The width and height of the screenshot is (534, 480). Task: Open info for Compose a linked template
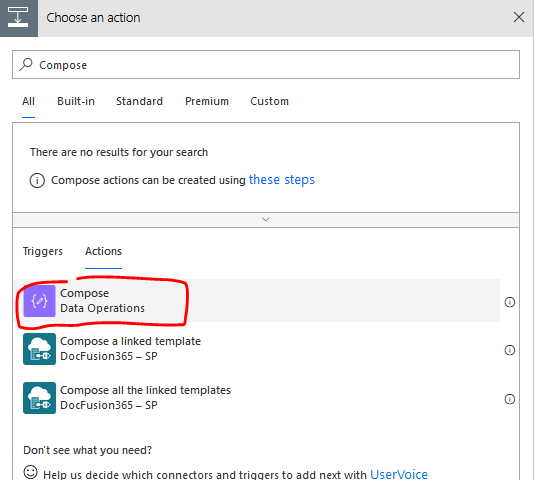pos(509,350)
